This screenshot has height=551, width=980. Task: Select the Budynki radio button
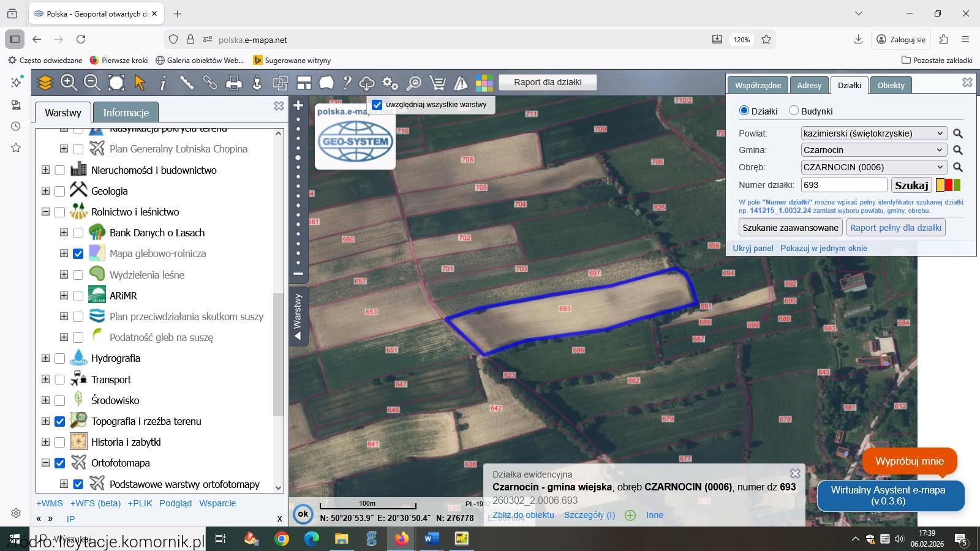(x=794, y=111)
